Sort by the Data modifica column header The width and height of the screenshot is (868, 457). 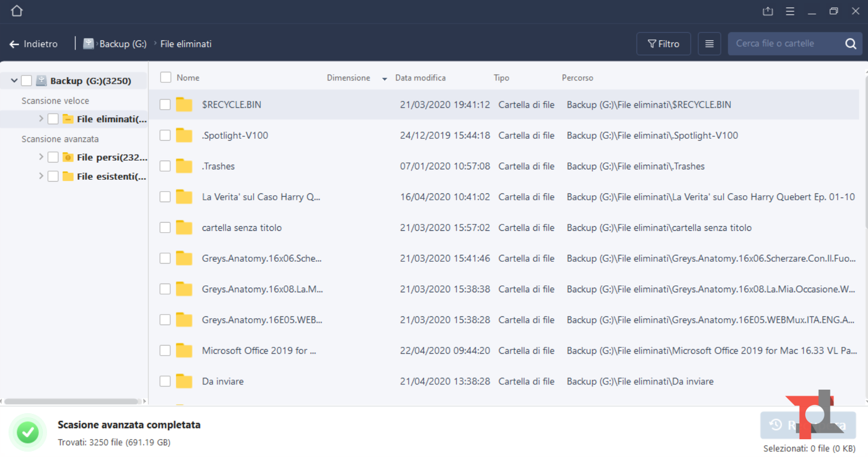coord(420,78)
